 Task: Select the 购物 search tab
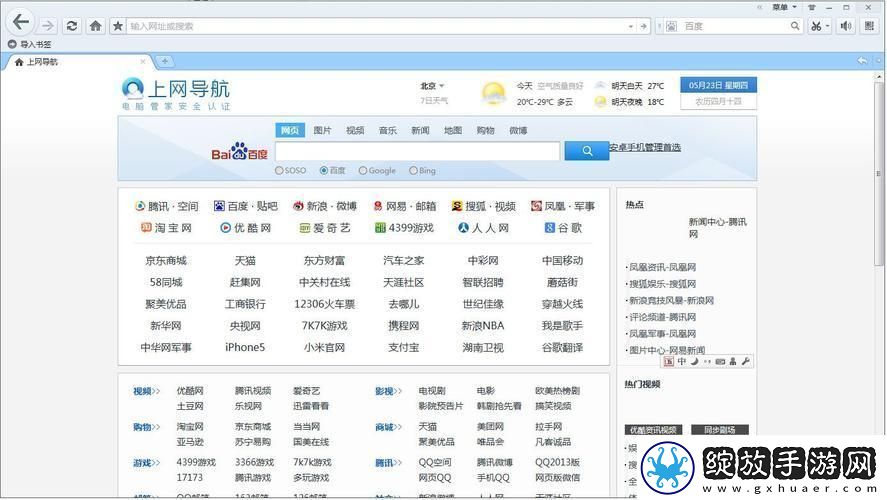click(485, 131)
